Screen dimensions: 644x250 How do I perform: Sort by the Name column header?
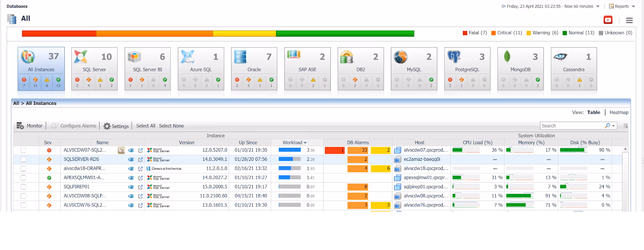pyautogui.click(x=103, y=143)
